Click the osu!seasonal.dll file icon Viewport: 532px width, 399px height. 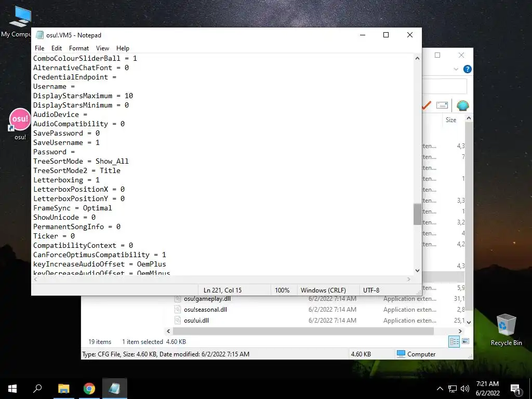tap(178, 310)
